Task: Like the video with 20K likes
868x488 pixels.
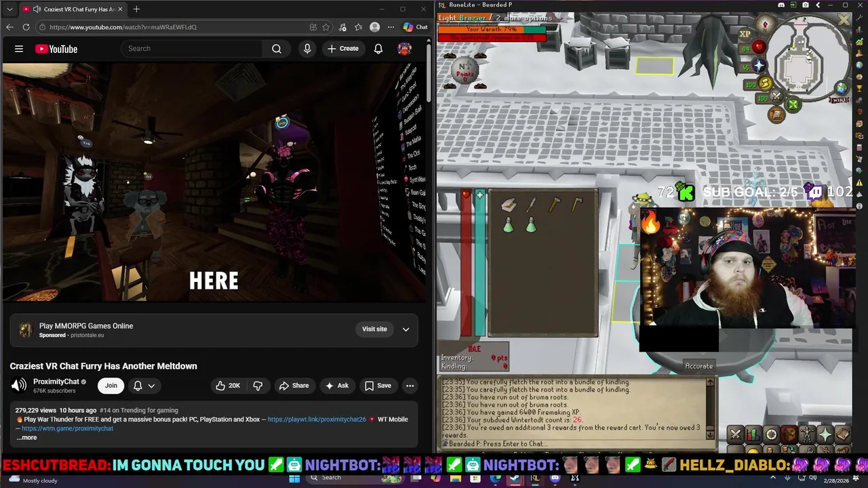Action: pyautogui.click(x=228, y=386)
